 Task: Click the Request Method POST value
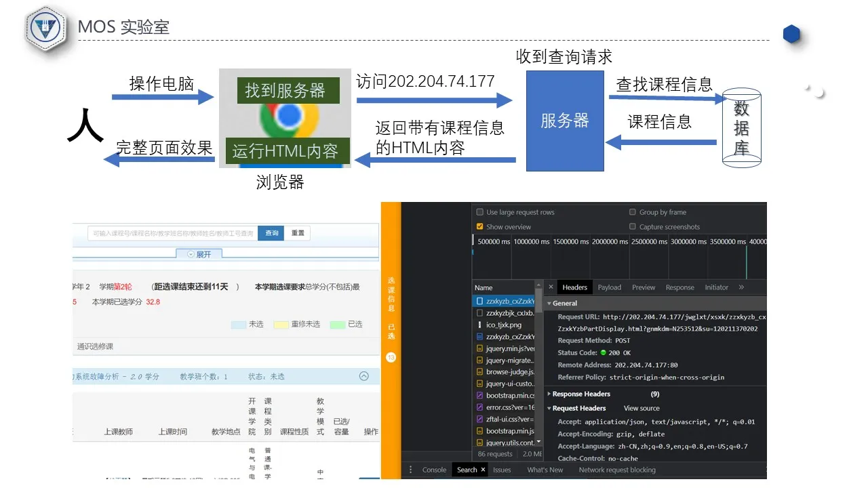click(623, 340)
